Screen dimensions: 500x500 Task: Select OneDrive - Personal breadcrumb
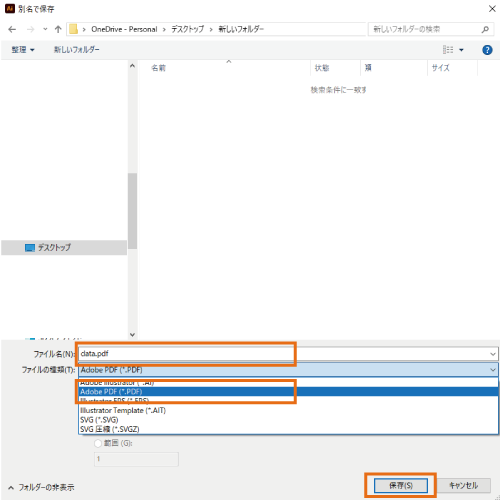coord(124,29)
